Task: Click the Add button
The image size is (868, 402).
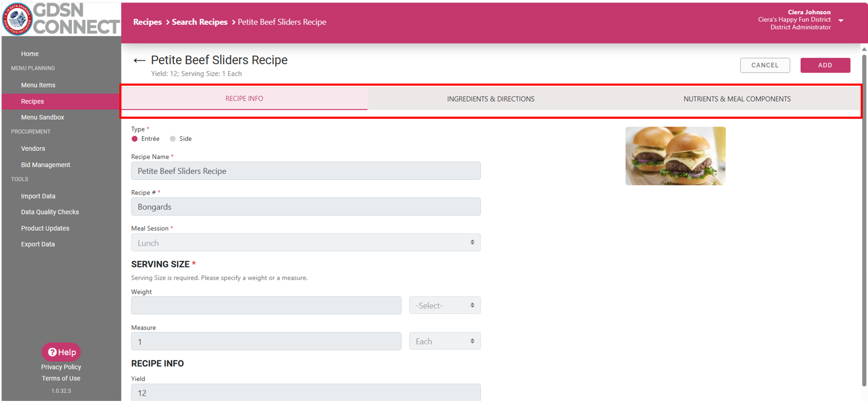Action: click(825, 65)
